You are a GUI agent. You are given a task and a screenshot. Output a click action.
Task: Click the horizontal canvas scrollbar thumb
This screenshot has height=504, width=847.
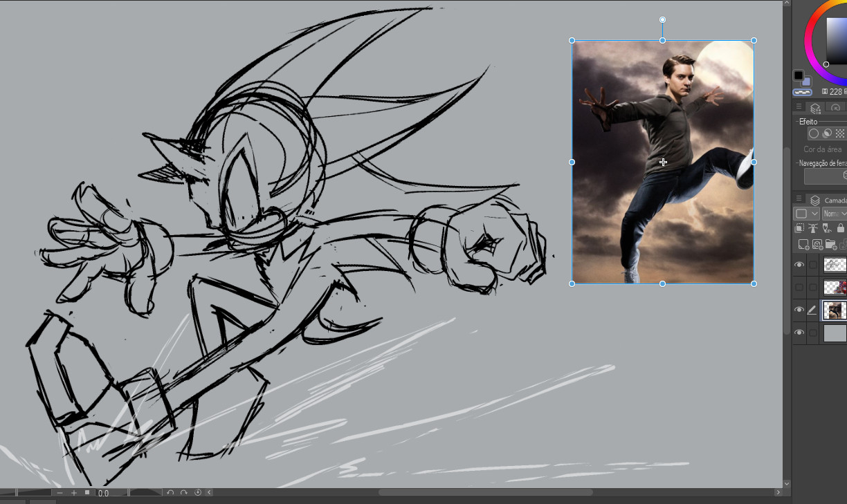tap(486, 493)
